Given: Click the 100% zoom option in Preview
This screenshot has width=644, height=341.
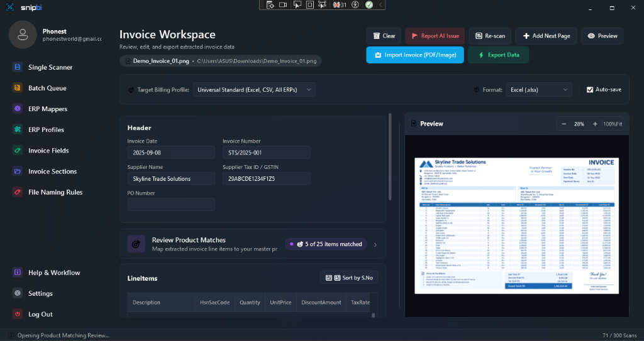Looking at the screenshot, I should click(609, 124).
